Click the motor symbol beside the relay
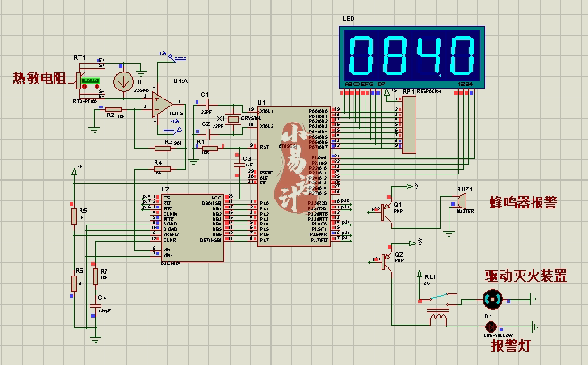Screen dimensions: 588x365 pyautogui.click(x=492, y=300)
